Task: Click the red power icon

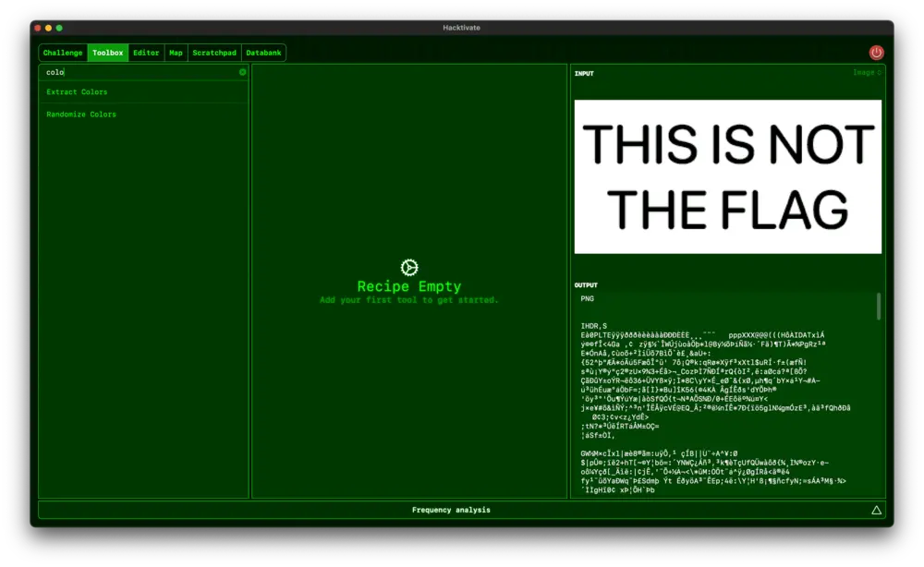Action: pos(876,53)
